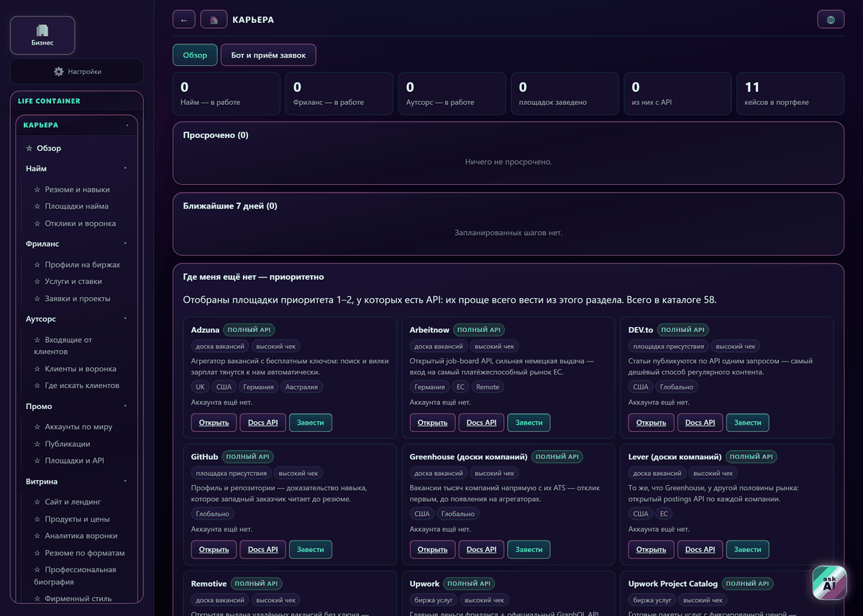Collapse the Промо group

pyautogui.click(x=125, y=406)
